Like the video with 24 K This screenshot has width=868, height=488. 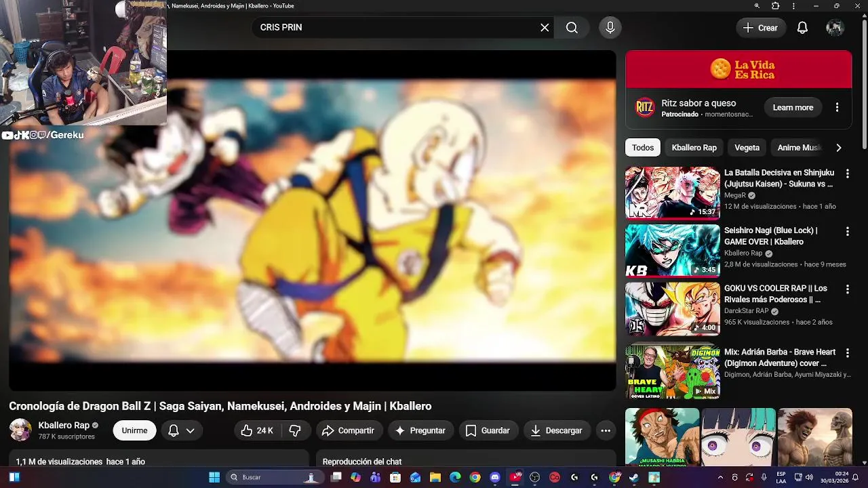[x=258, y=430]
